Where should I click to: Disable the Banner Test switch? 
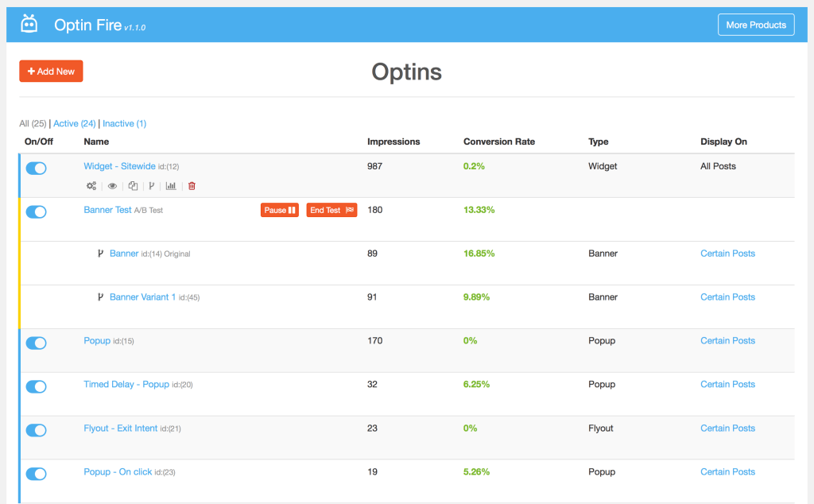pos(37,212)
